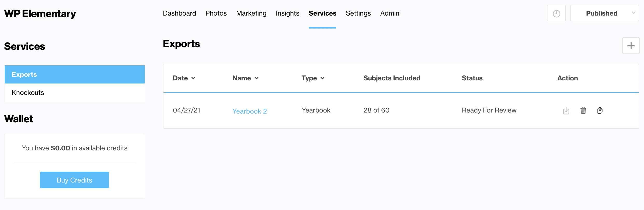Image resolution: width=644 pixels, height=210 pixels.
Task: Switch to the Marketing tab
Action: [x=251, y=13]
